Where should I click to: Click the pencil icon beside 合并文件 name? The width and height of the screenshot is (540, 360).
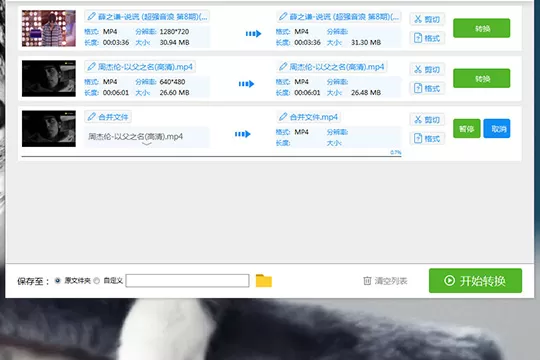[91, 117]
